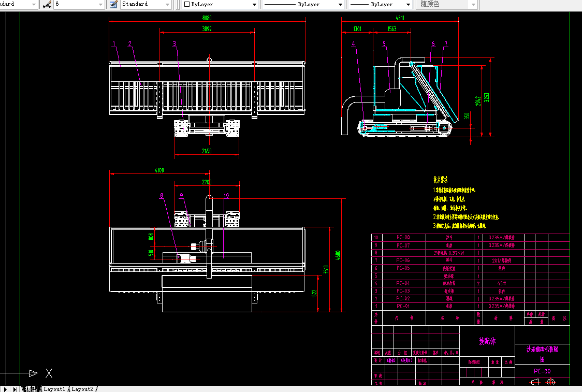Viewport: 582px width, 392px height.
Task: Switch to the 模型 model tab
Action: 31,389
